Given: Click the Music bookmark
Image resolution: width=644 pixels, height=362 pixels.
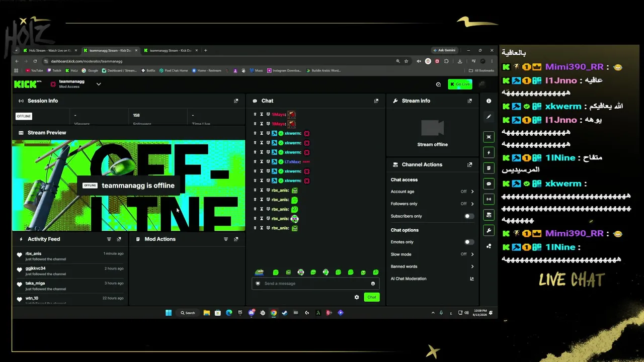Looking at the screenshot, I should pos(256,70).
